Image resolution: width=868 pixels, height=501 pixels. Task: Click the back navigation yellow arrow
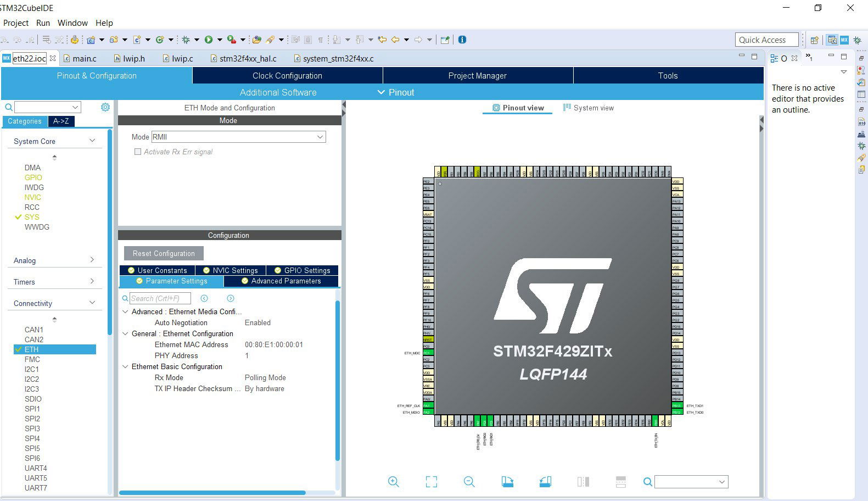coord(395,40)
